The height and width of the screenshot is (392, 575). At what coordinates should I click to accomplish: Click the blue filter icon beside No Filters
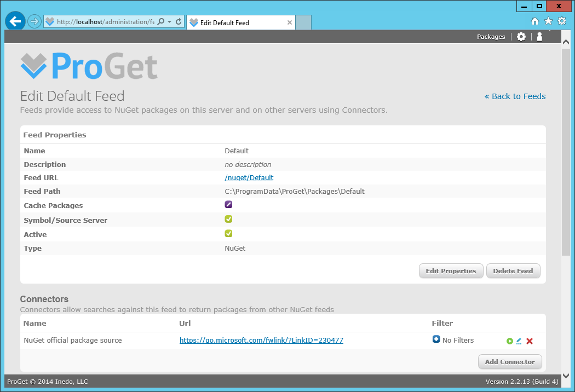[436, 339]
